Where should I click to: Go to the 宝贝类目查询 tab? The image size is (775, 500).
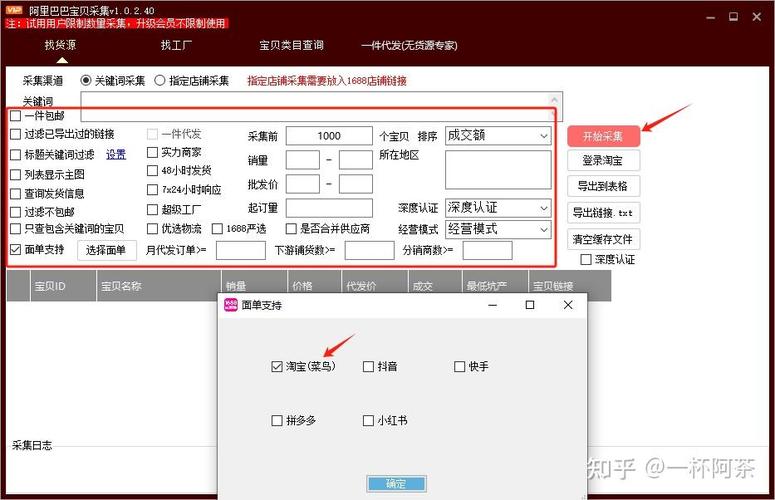pos(292,45)
